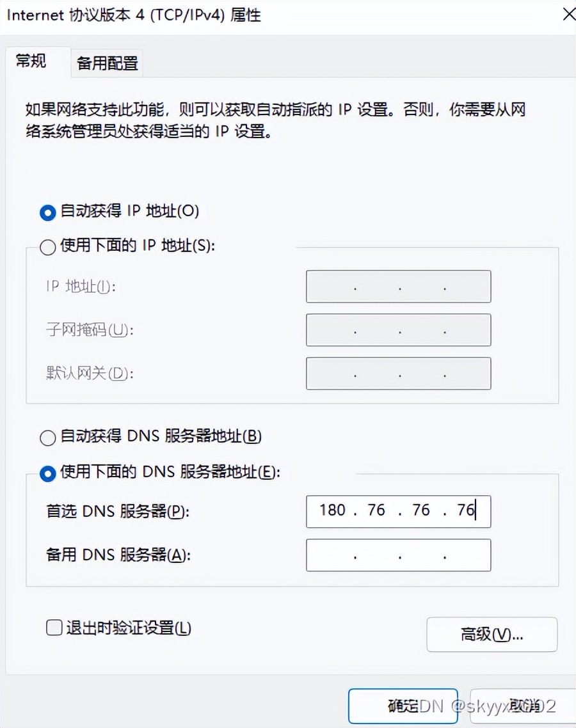The width and height of the screenshot is (576, 728).
Task: Select 自动获得 IP 地址 radio button
Action: [47, 212]
